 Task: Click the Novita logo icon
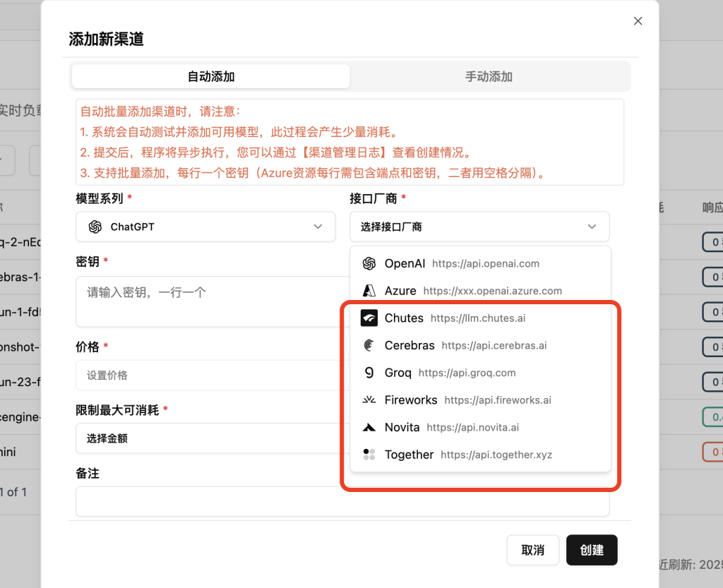click(369, 427)
